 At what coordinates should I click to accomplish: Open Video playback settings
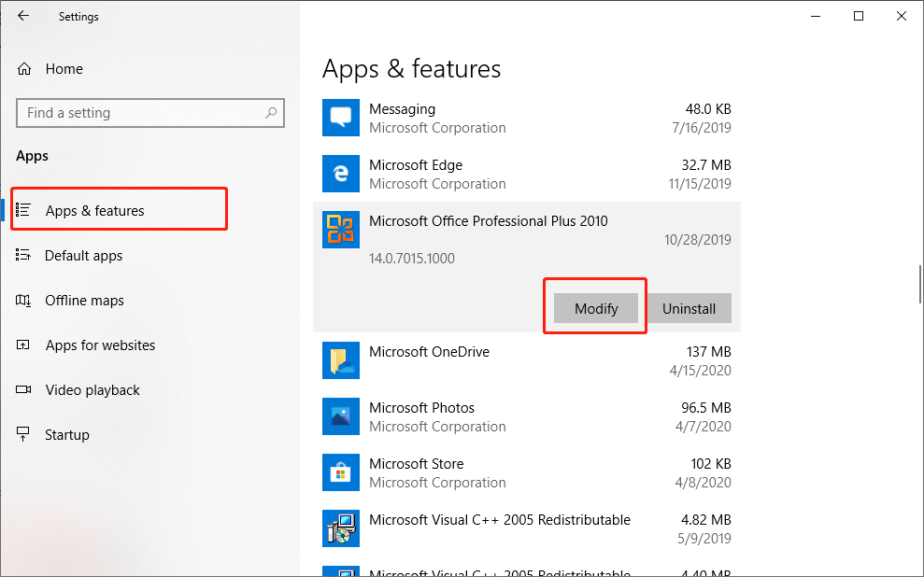click(x=92, y=389)
